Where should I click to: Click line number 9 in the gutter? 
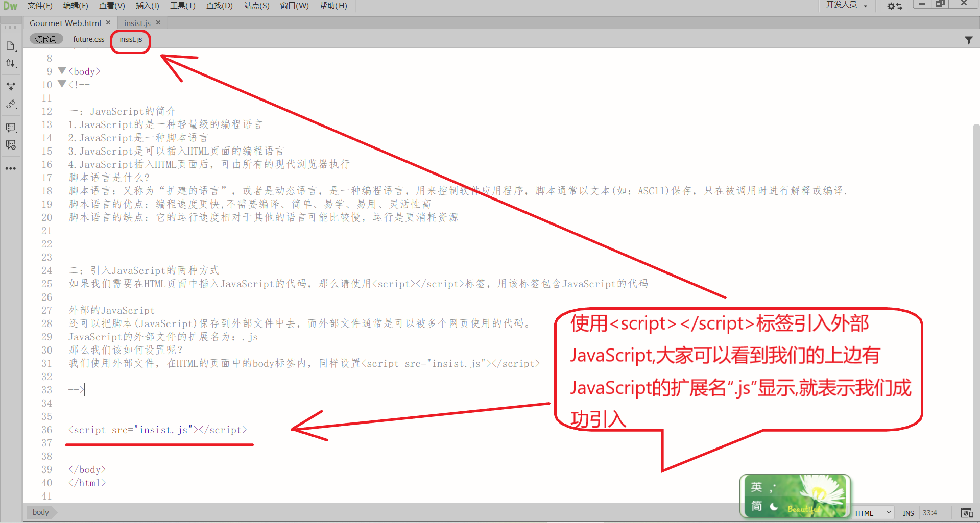[49, 71]
